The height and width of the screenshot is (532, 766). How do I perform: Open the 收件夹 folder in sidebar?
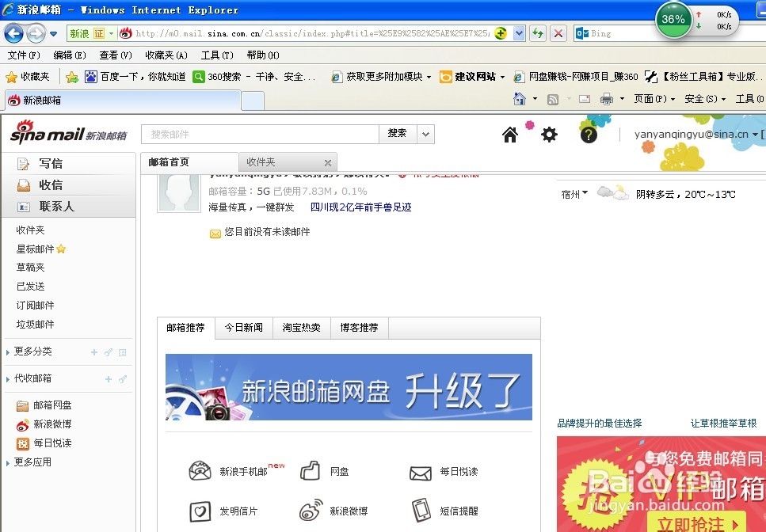coord(30,230)
